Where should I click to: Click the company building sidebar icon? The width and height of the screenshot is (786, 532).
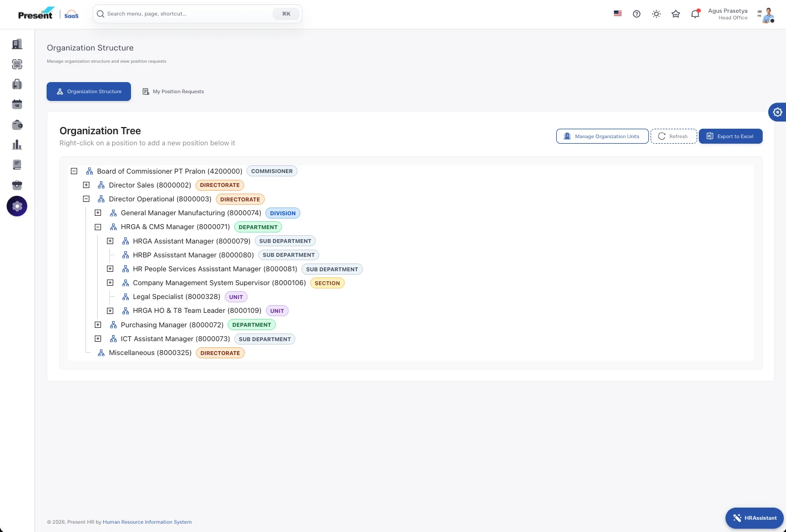[17, 44]
